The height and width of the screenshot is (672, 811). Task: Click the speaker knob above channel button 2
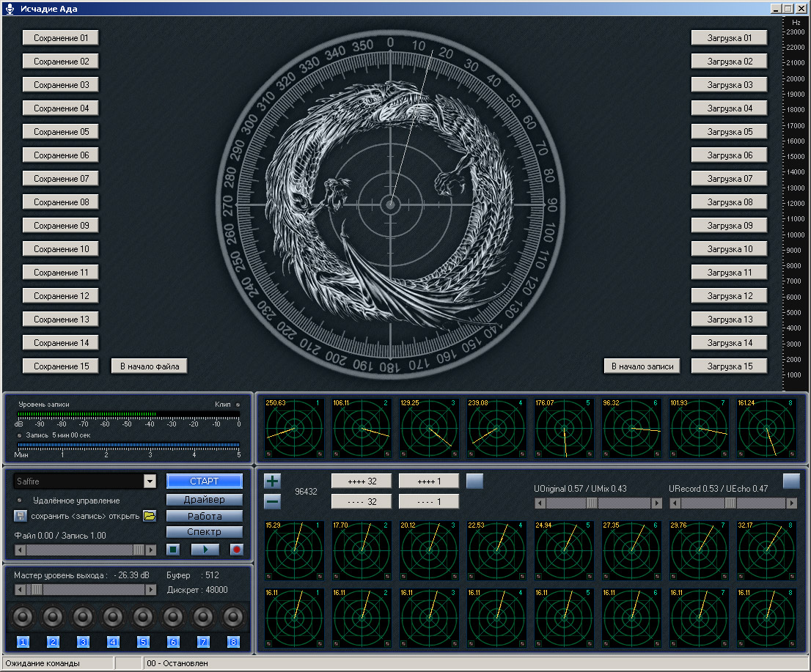tap(53, 616)
